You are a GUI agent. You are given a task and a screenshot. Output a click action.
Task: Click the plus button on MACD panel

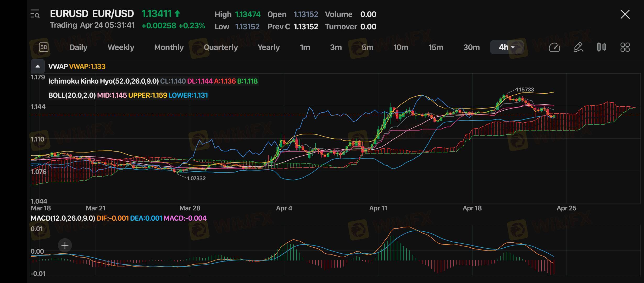click(x=65, y=245)
